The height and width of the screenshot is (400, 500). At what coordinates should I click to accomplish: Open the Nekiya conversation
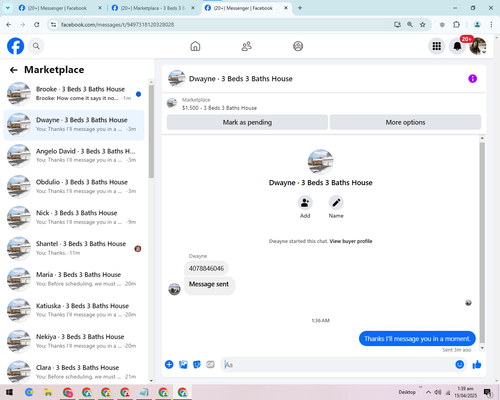[74, 341]
